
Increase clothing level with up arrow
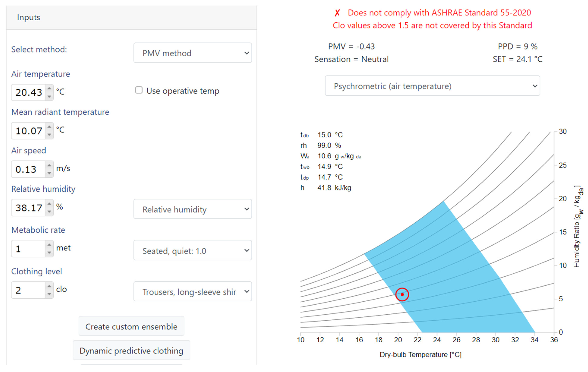click(x=49, y=286)
